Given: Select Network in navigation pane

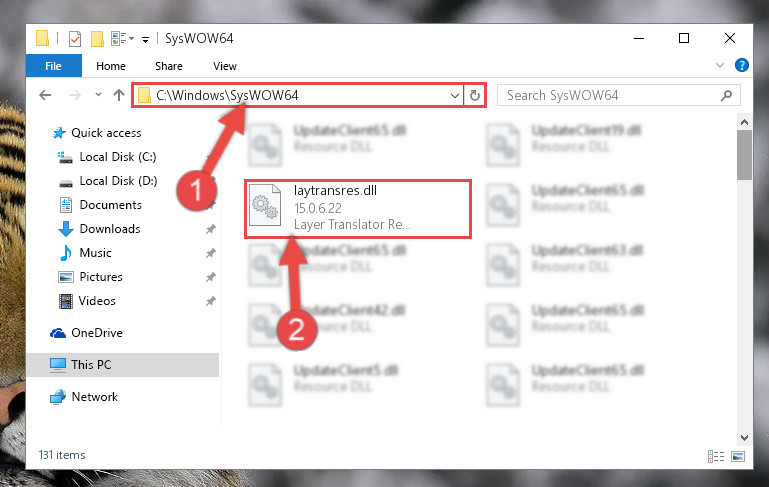Looking at the screenshot, I should (94, 397).
